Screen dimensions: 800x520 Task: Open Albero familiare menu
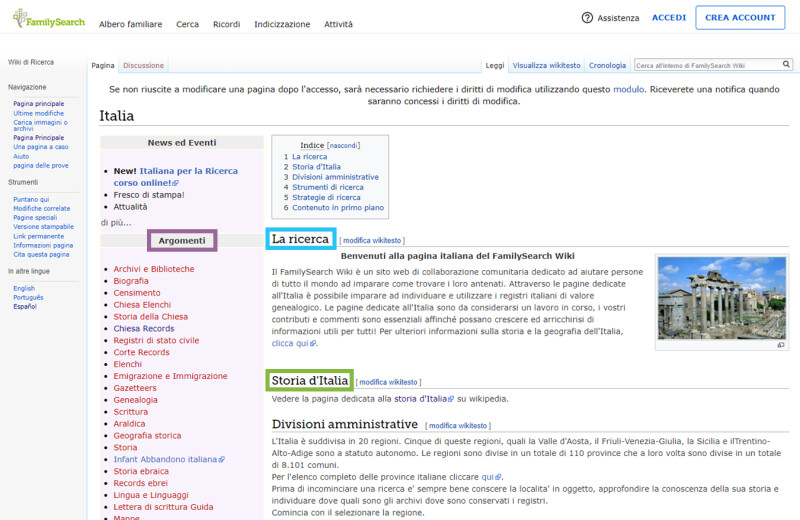[131, 24]
